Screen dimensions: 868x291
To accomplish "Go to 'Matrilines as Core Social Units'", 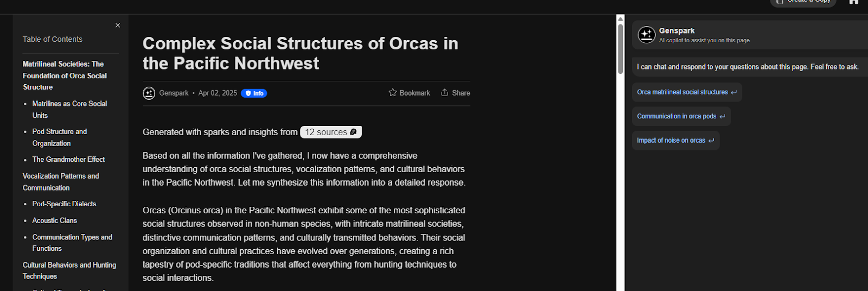I will pyautogui.click(x=69, y=110).
